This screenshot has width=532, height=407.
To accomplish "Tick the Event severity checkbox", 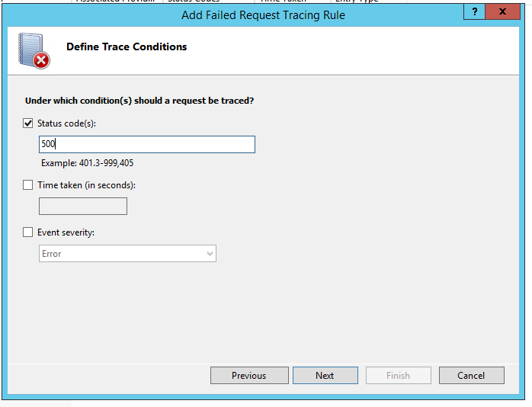I will (28, 232).
